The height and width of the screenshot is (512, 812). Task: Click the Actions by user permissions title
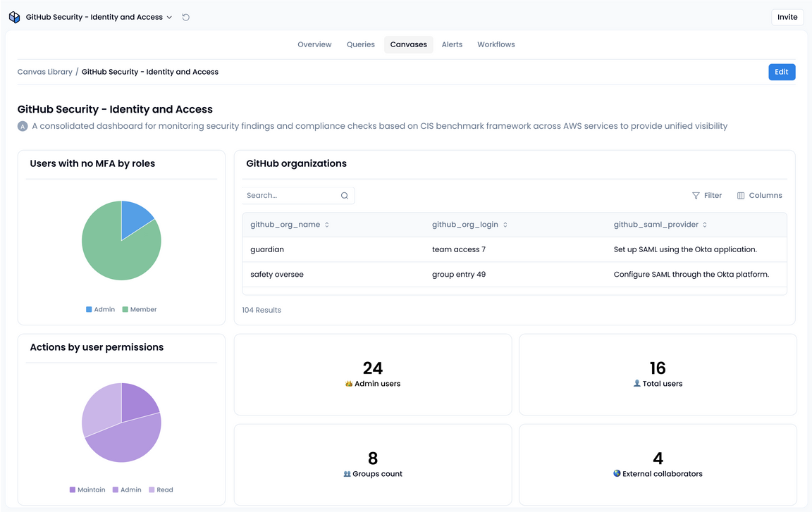(97, 347)
